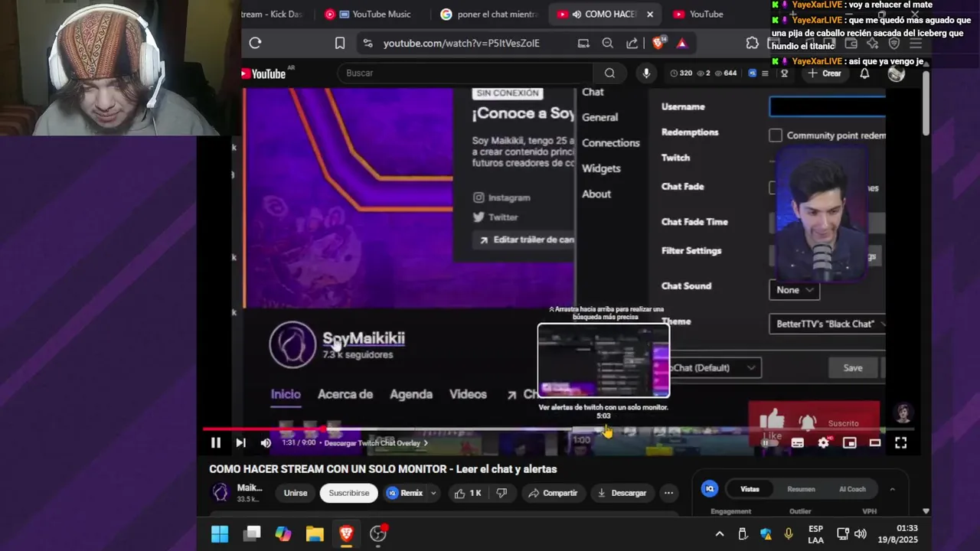Click the Compartir share button
The width and height of the screenshot is (980, 551).
coord(553,493)
